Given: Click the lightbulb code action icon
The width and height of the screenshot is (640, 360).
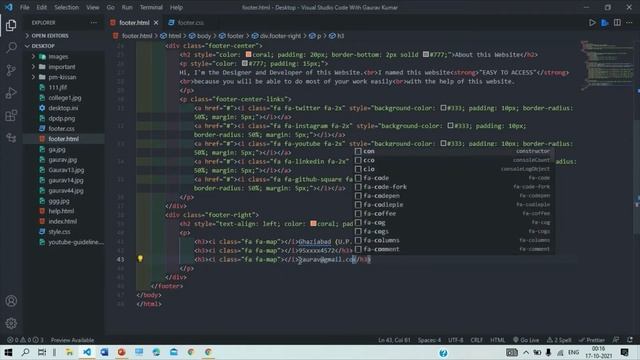Looking at the screenshot, I should [x=140, y=259].
